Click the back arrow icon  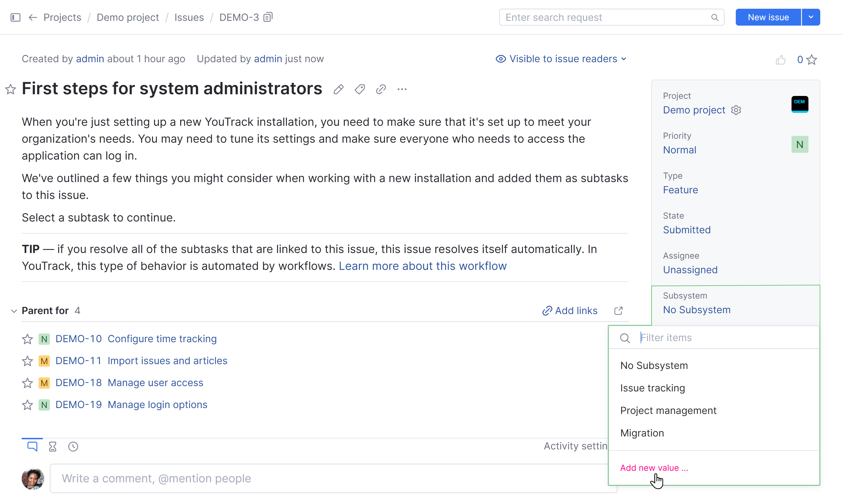pos(33,17)
